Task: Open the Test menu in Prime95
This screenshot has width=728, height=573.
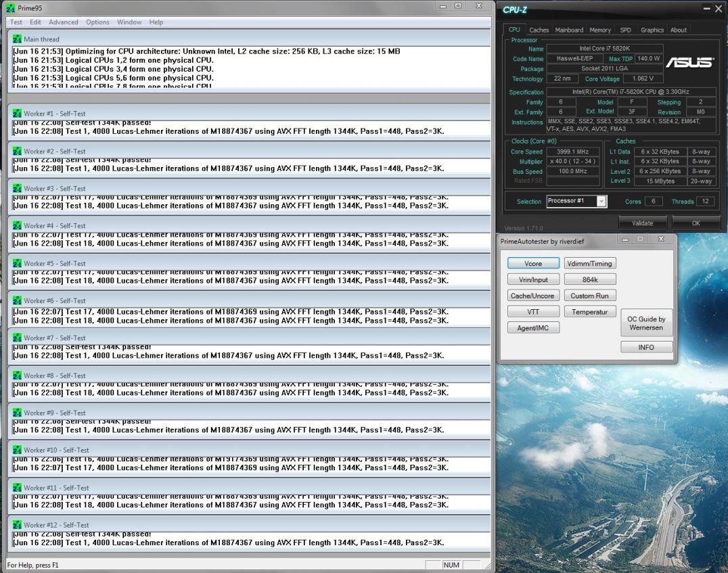Action: (x=16, y=22)
